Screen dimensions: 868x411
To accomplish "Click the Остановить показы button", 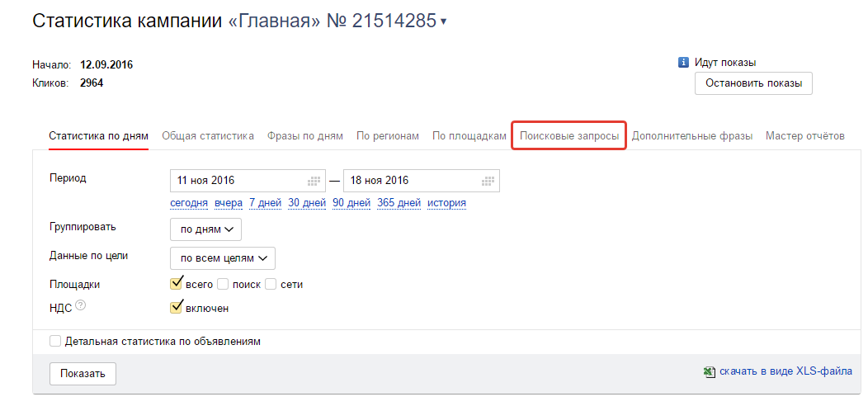I will click(753, 83).
